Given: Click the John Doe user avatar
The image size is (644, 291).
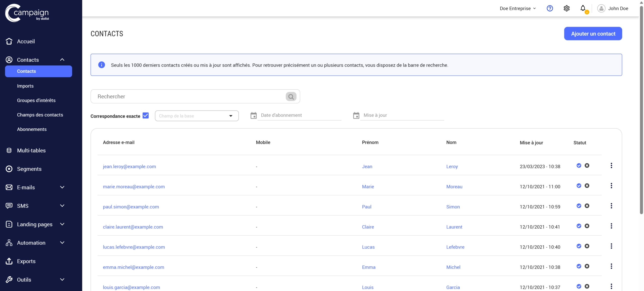Looking at the screenshot, I should pyautogui.click(x=601, y=8).
